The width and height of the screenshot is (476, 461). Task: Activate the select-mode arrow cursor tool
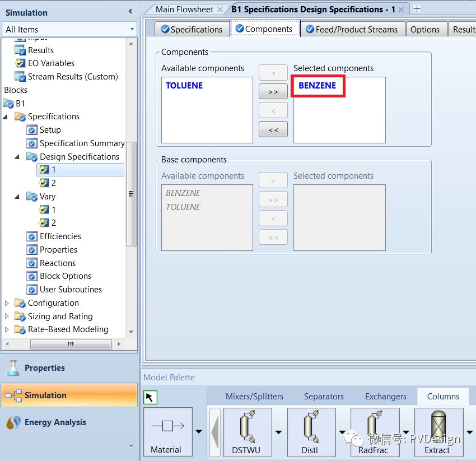pos(150,397)
